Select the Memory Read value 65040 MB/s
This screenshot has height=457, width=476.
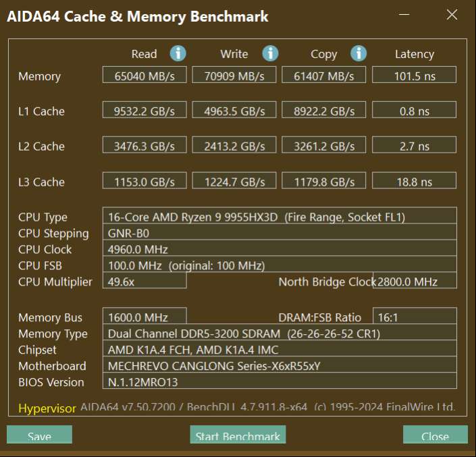tap(144, 75)
